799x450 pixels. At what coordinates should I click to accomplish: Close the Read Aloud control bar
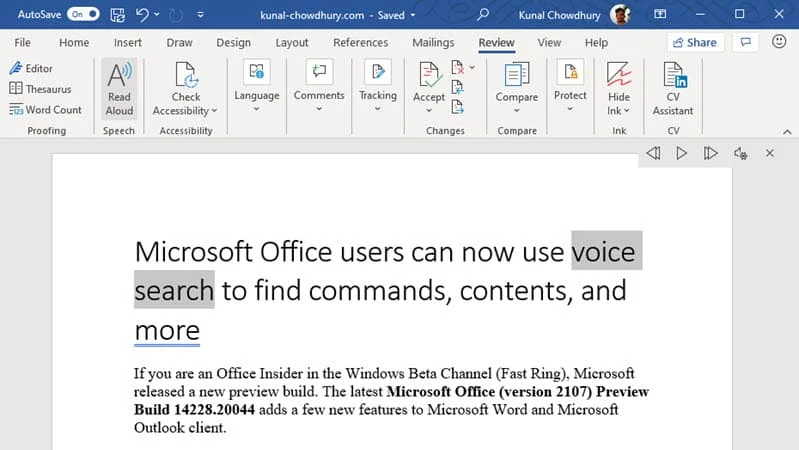click(x=769, y=153)
